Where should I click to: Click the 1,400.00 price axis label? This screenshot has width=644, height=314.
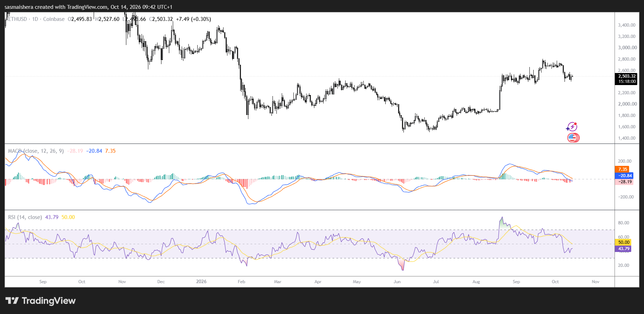[627, 138]
